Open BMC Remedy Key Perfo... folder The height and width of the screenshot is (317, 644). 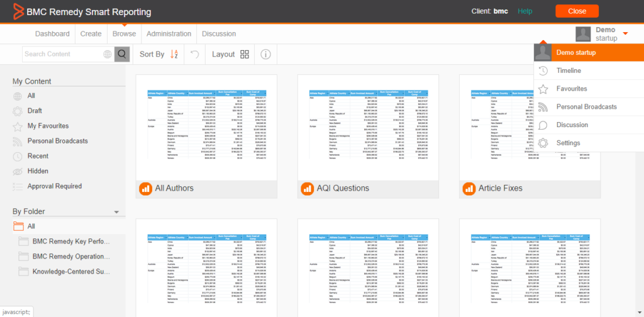[71, 242]
